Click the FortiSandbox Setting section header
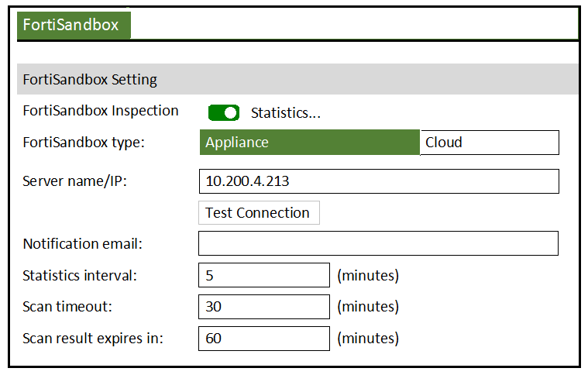 click(297, 79)
